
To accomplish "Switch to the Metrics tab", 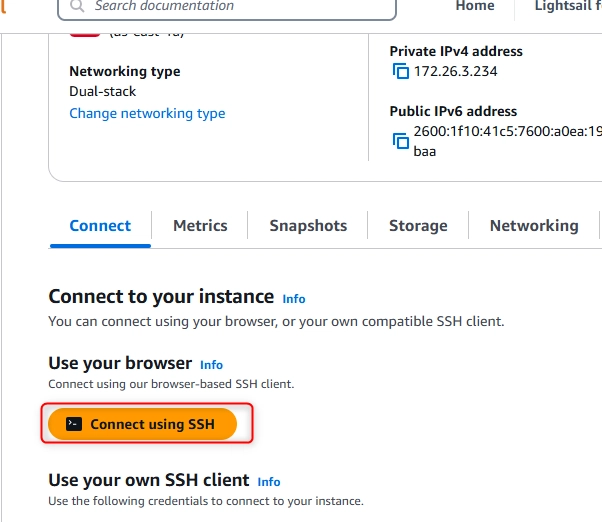I will tap(200, 226).
